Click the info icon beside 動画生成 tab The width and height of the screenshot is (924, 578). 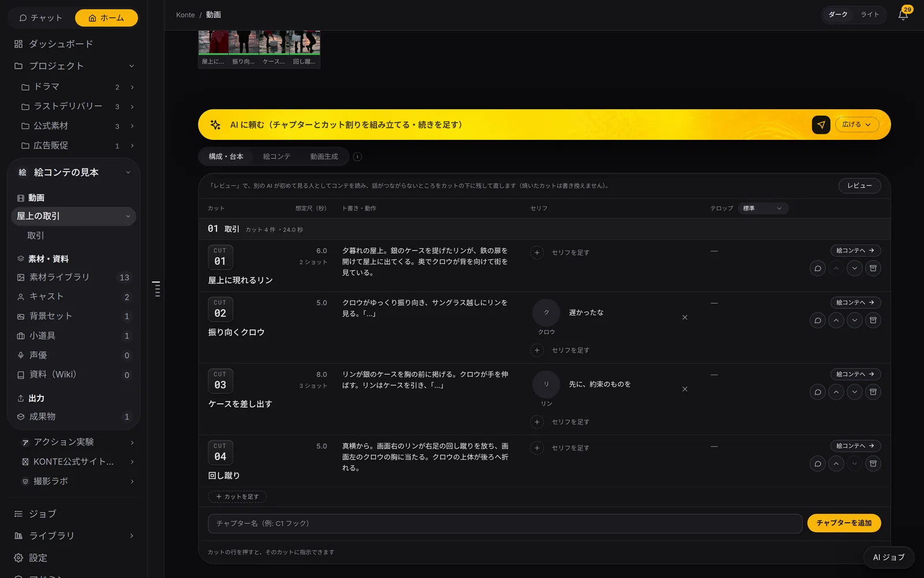(x=357, y=157)
